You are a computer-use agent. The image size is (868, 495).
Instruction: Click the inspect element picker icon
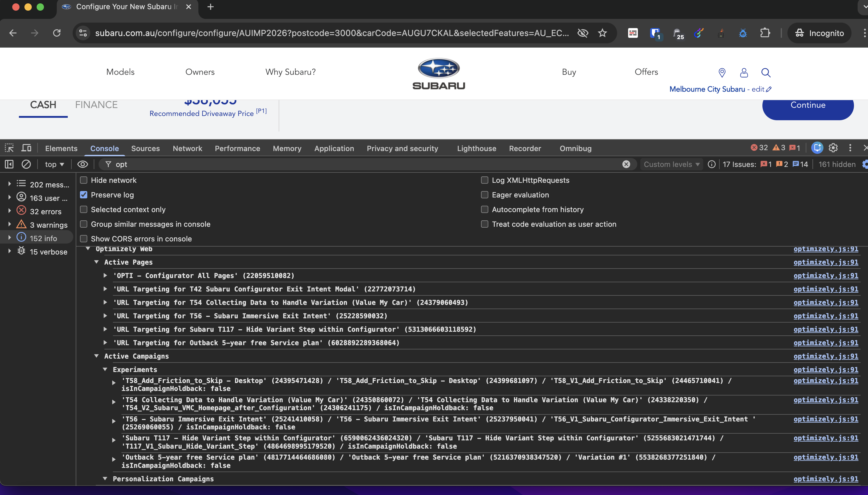pyautogui.click(x=9, y=148)
